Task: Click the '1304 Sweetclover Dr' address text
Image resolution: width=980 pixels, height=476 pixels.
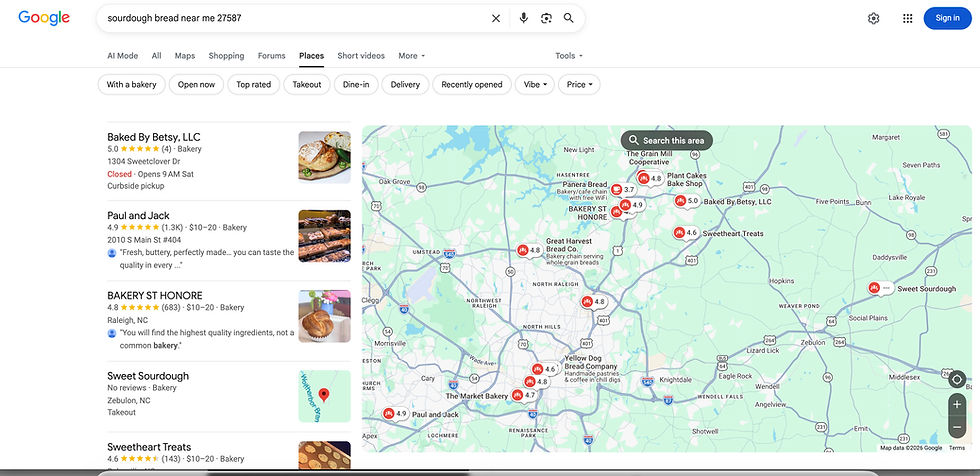Action: click(x=142, y=161)
